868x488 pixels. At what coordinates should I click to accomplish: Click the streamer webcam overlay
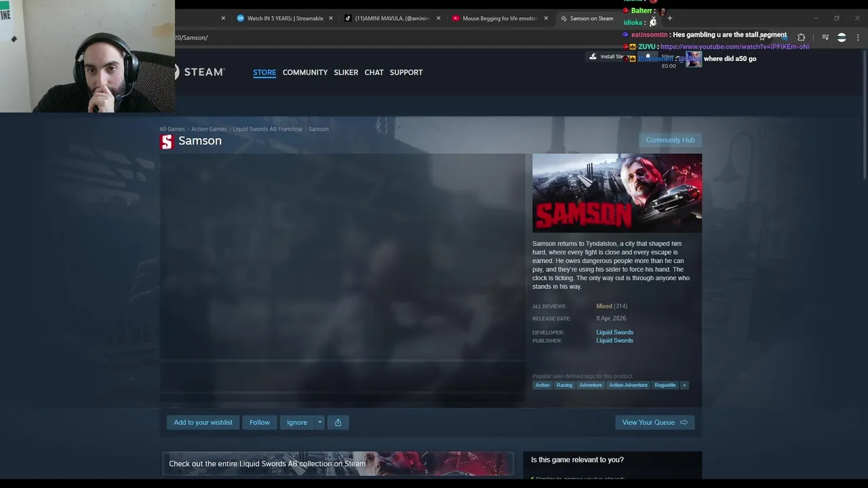click(87, 56)
